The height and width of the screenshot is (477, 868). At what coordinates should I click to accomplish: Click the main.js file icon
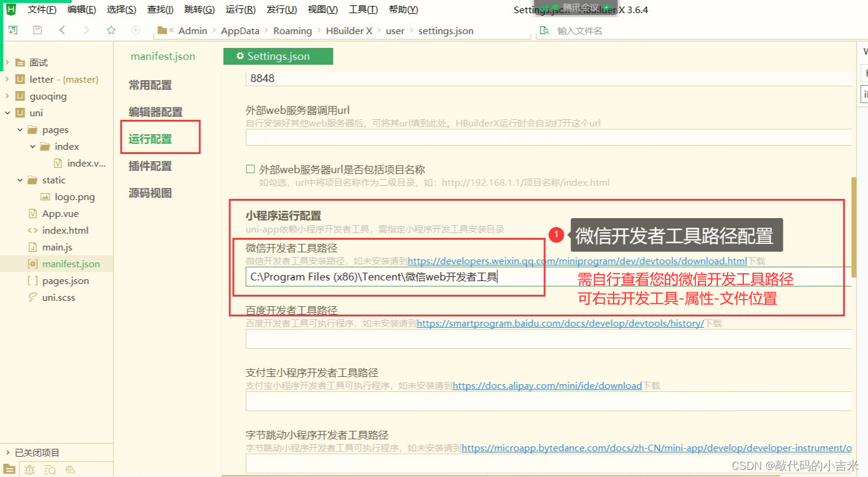click(32, 247)
